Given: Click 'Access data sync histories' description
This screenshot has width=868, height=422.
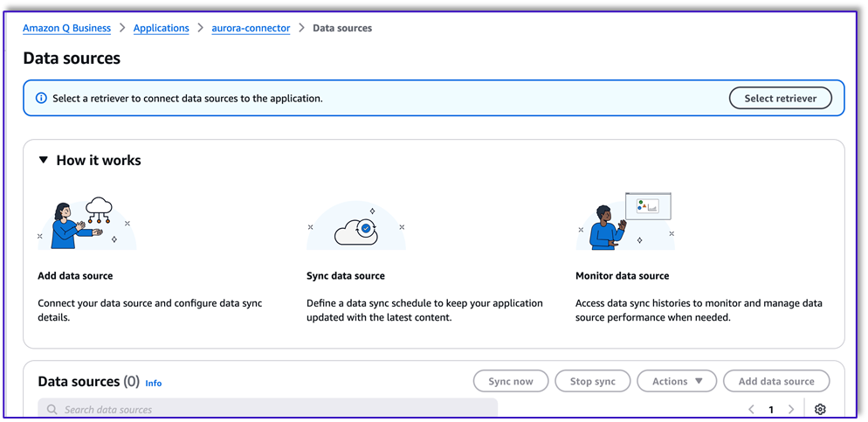Looking at the screenshot, I should click(699, 311).
